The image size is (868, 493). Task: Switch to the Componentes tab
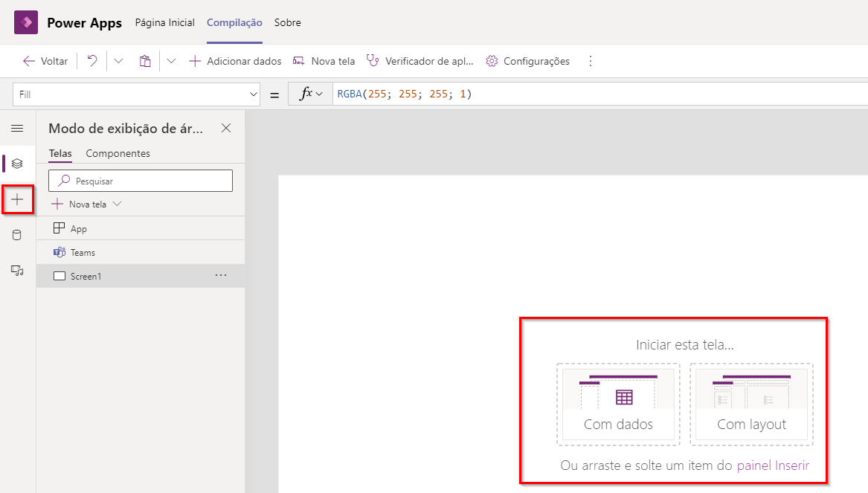[118, 153]
